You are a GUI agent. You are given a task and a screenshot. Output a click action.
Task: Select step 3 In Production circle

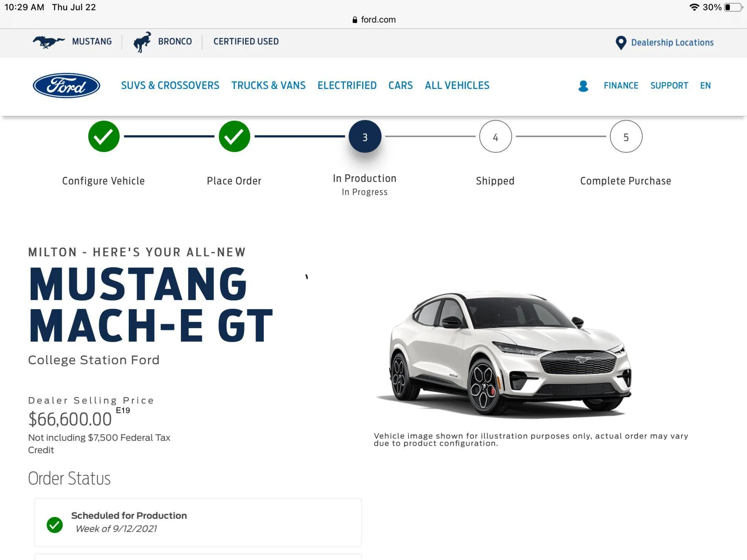tap(365, 136)
